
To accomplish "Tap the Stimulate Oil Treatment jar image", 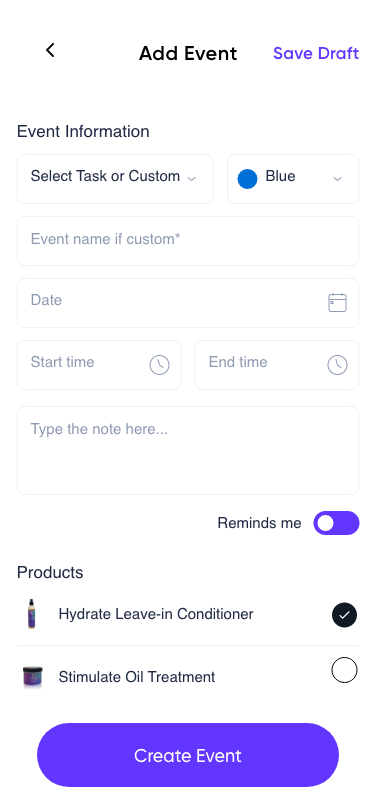I will coord(33,677).
